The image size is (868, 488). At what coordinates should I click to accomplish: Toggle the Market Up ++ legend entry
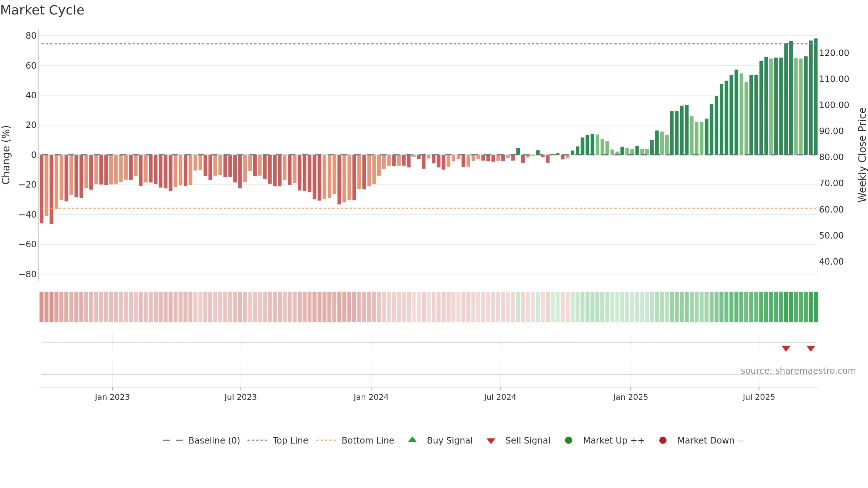[604, 440]
